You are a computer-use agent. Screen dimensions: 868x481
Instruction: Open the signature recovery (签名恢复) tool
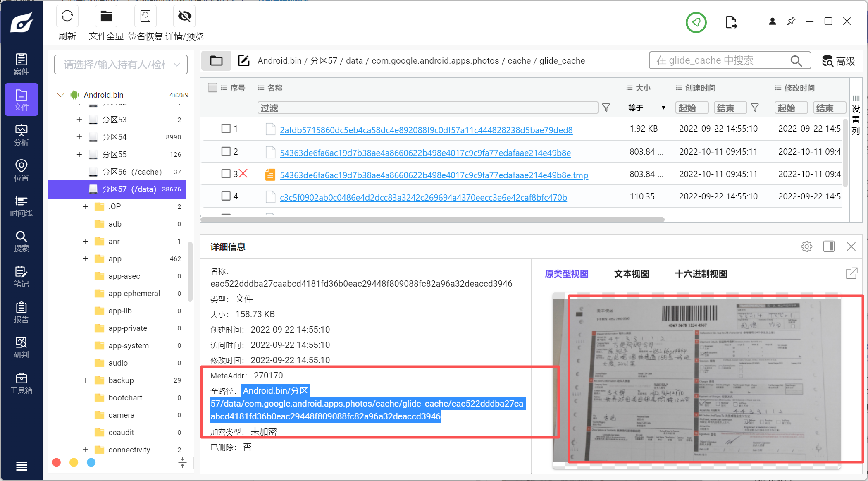click(x=145, y=17)
